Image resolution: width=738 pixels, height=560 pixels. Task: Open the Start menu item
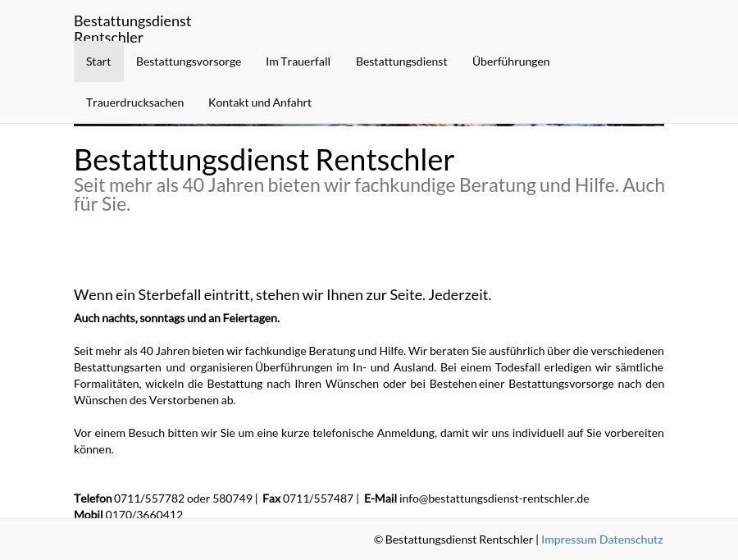[x=98, y=61]
